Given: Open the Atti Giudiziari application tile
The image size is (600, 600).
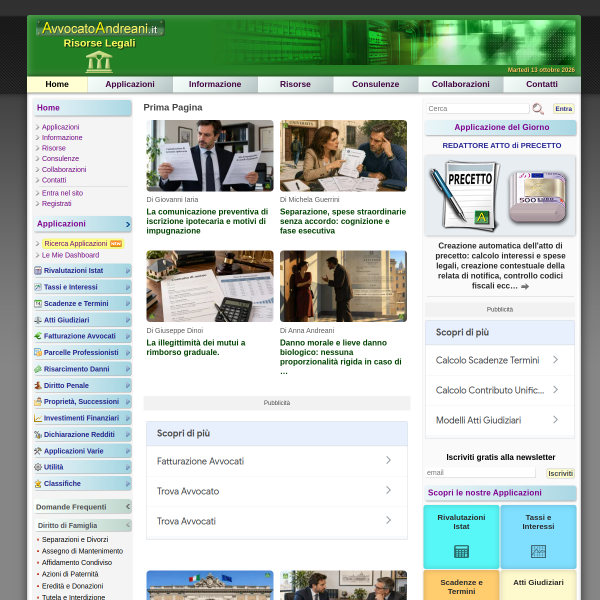Looking at the screenshot, I should 538,585.
